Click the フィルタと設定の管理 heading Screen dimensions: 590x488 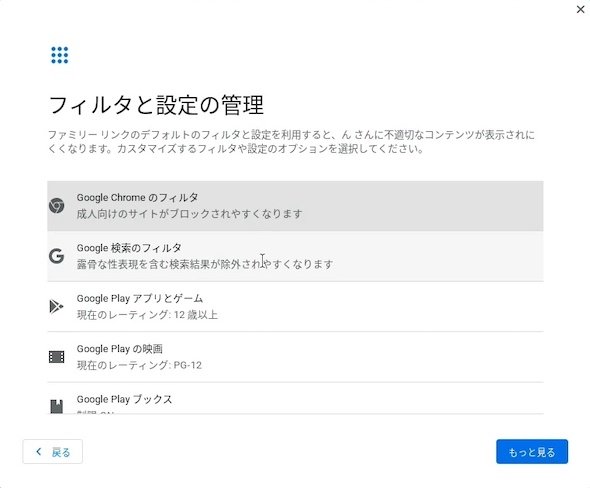point(156,105)
